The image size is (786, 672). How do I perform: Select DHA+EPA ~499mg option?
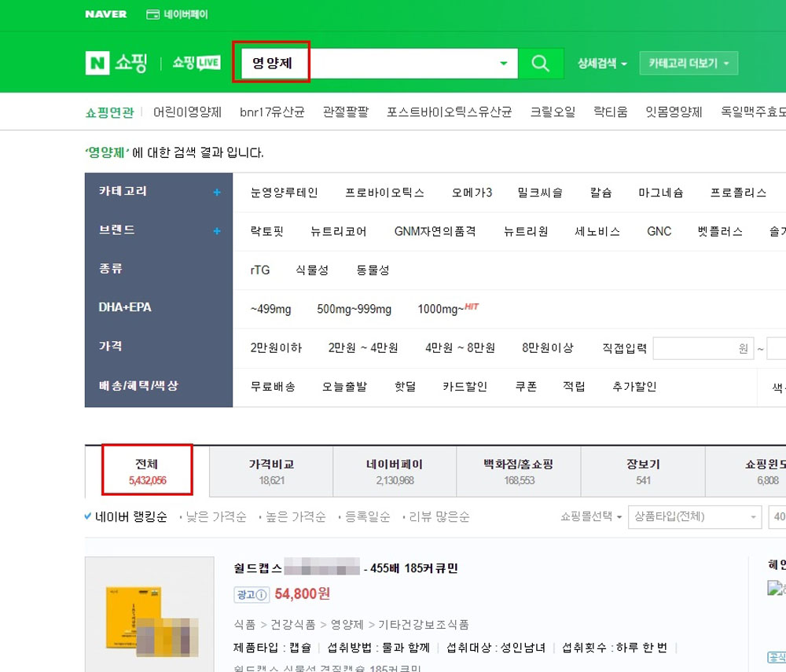(270, 309)
